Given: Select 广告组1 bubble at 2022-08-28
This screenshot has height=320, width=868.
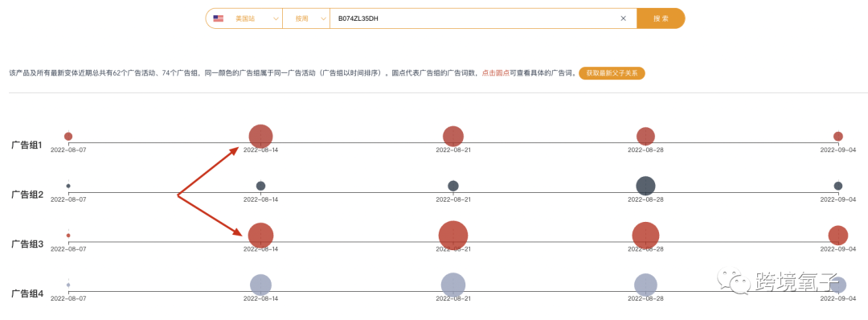Looking at the screenshot, I should pyautogui.click(x=645, y=136).
